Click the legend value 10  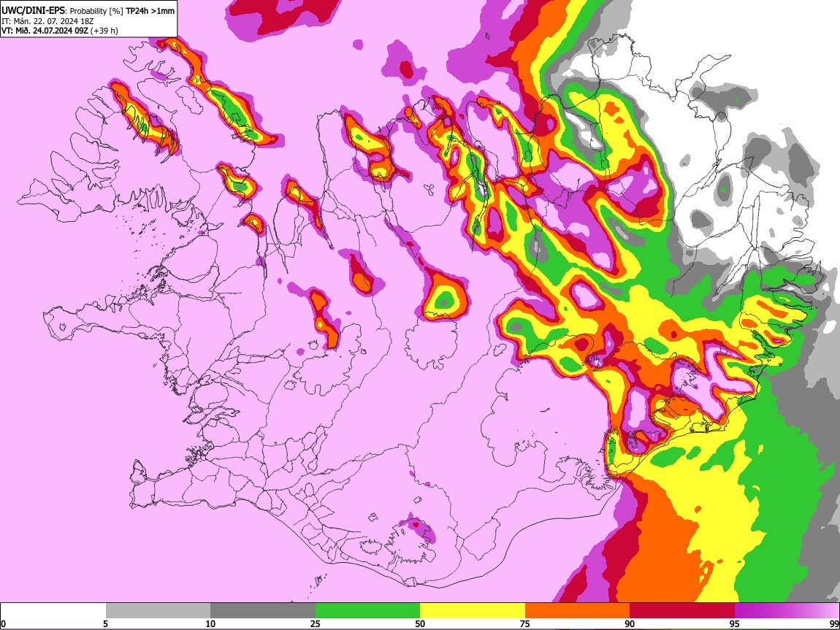[210, 623]
